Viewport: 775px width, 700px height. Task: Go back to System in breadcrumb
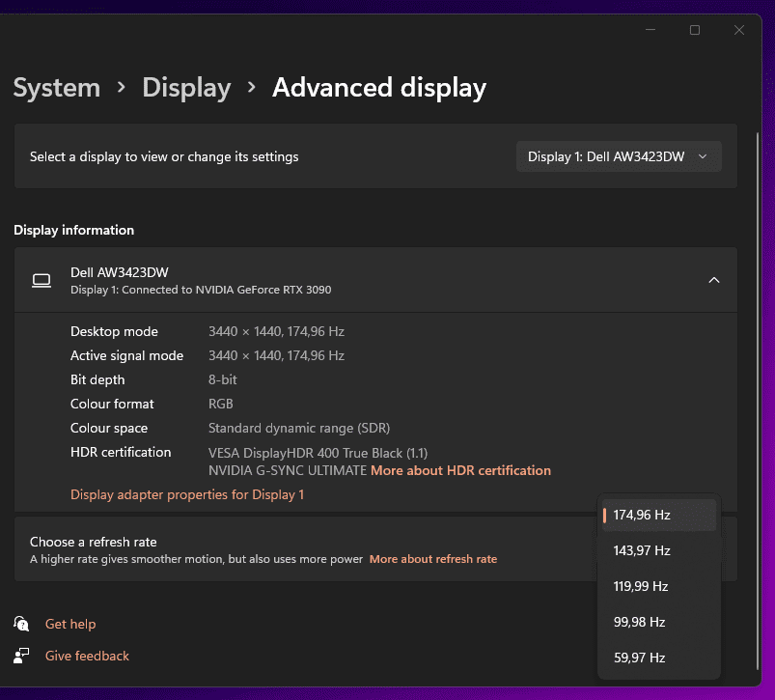coord(57,88)
